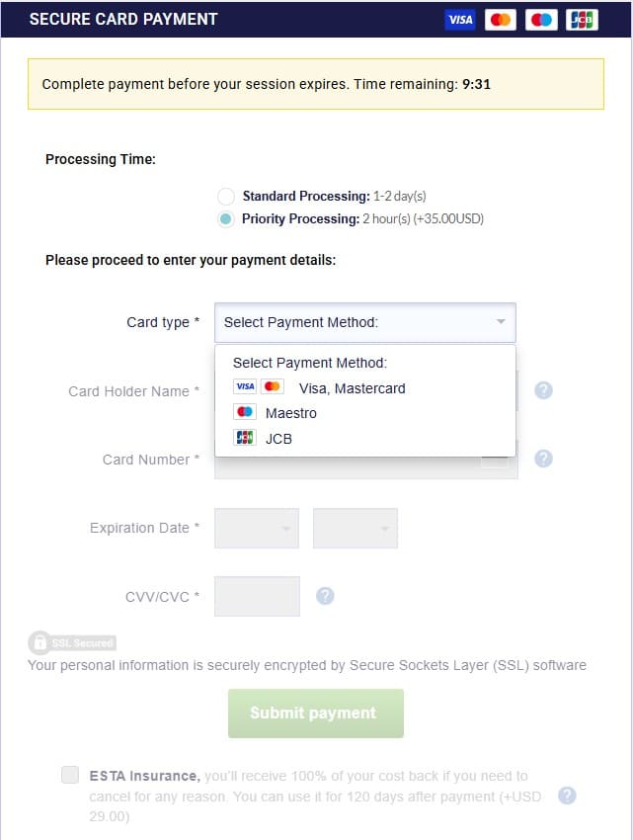
Task: Open help icon beside Card Number
Action: (x=543, y=459)
